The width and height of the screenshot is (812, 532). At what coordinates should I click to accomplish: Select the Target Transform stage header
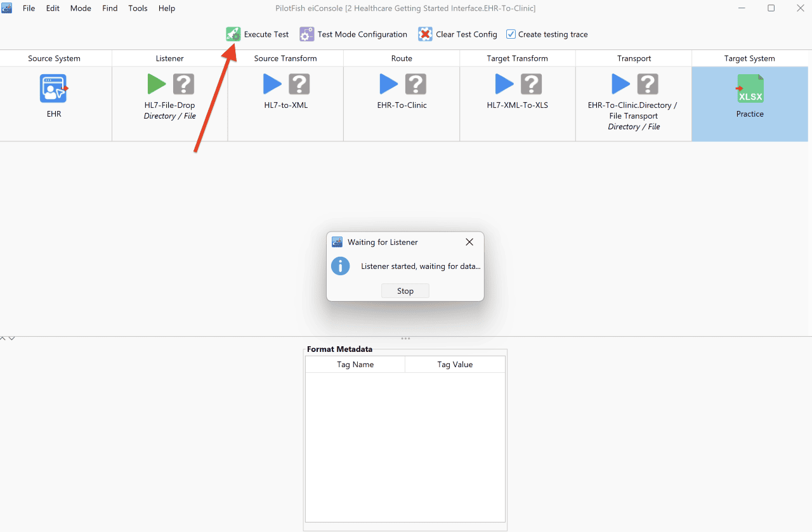[518, 58]
